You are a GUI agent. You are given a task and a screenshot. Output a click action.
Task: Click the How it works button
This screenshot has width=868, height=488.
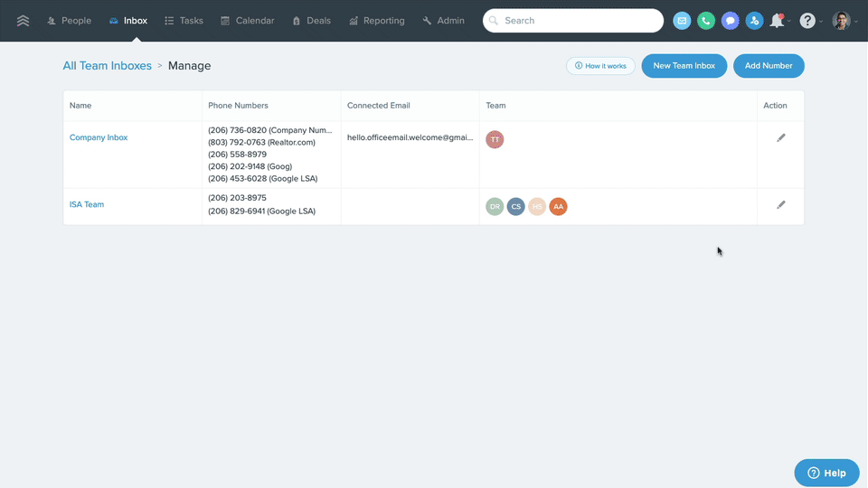600,66
